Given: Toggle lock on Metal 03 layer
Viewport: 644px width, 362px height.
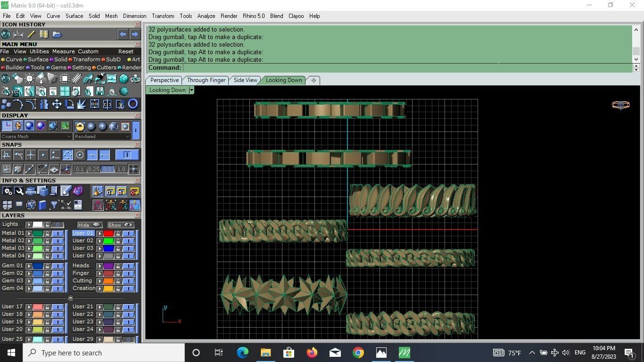Looking at the screenshot, I should pos(47,248).
